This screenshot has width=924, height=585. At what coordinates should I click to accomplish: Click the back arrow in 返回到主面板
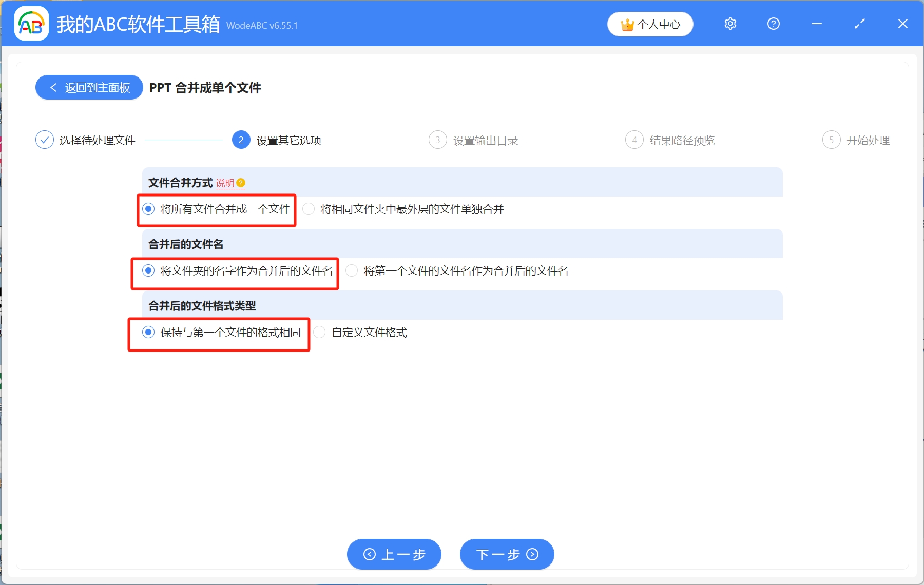(x=54, y=87)
